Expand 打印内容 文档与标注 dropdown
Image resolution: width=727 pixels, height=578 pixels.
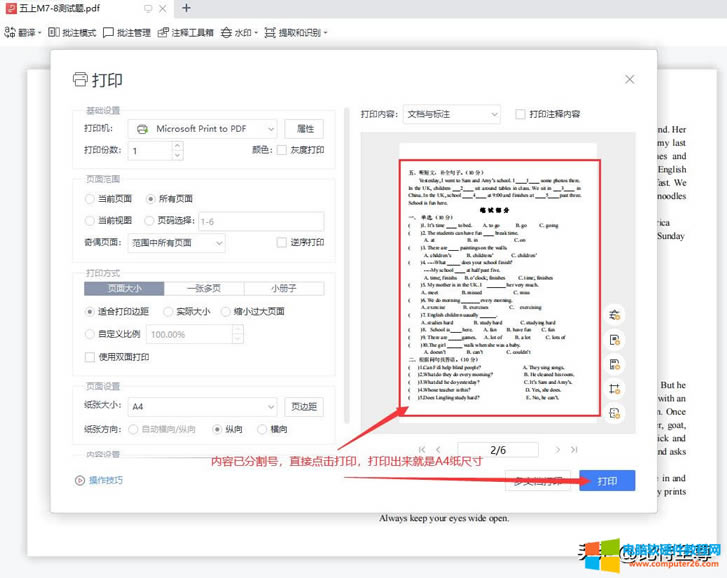[x=452, y=115]
